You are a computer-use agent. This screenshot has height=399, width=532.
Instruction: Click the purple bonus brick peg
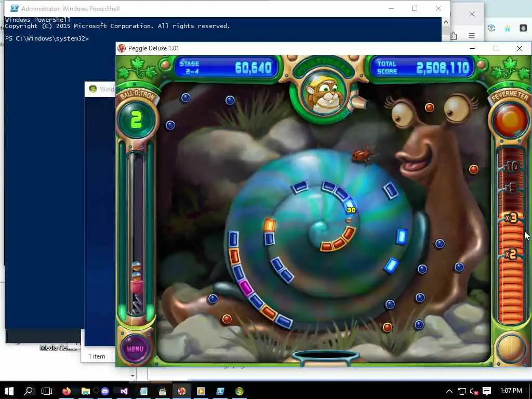(245, 288)
